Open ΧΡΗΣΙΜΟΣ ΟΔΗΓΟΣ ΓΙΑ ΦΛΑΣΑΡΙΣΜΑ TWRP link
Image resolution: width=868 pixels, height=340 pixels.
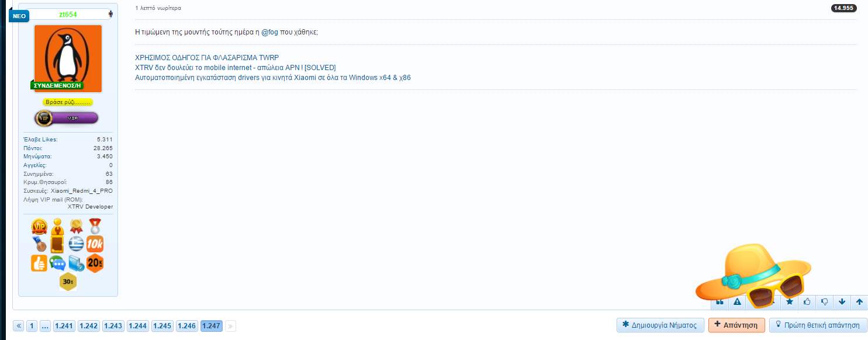(207, 58)
